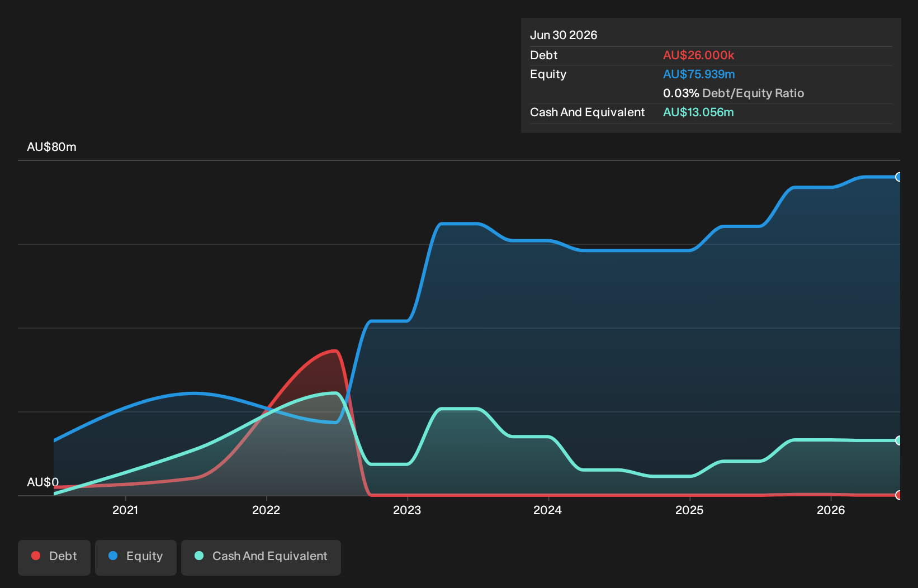Click the 2022 x-axis label
918x588 pixels.
tap(266, 510)
